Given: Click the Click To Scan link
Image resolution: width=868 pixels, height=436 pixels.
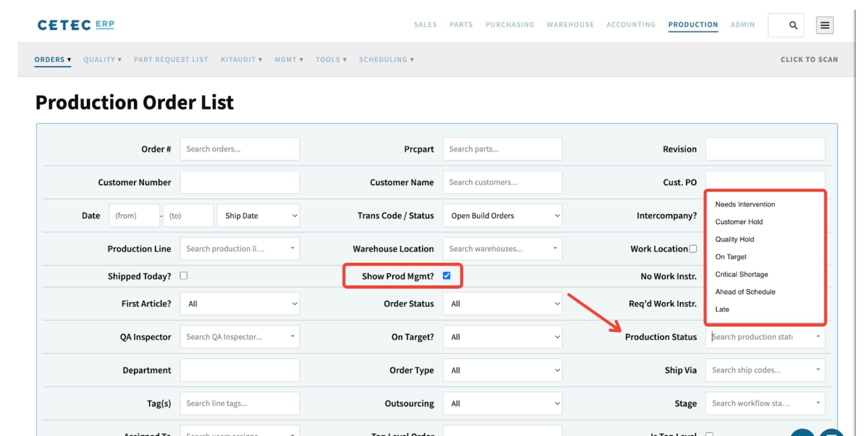Looking at the screenshot, I should (809, 60).
